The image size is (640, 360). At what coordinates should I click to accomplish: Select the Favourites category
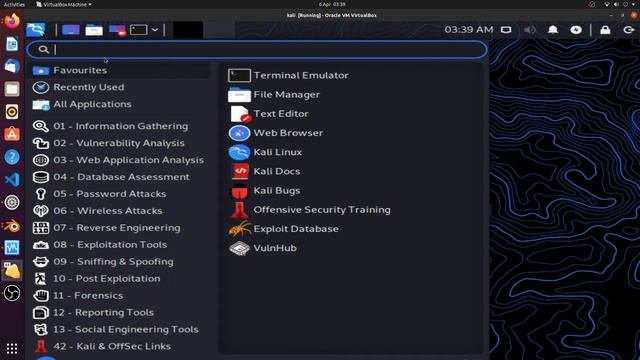tap(120, 70)
